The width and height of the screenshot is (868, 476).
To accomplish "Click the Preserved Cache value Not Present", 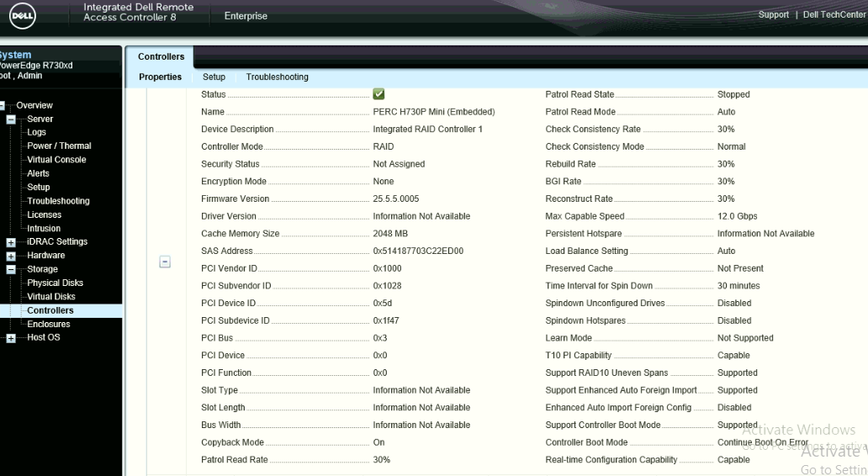I will 740,268.
